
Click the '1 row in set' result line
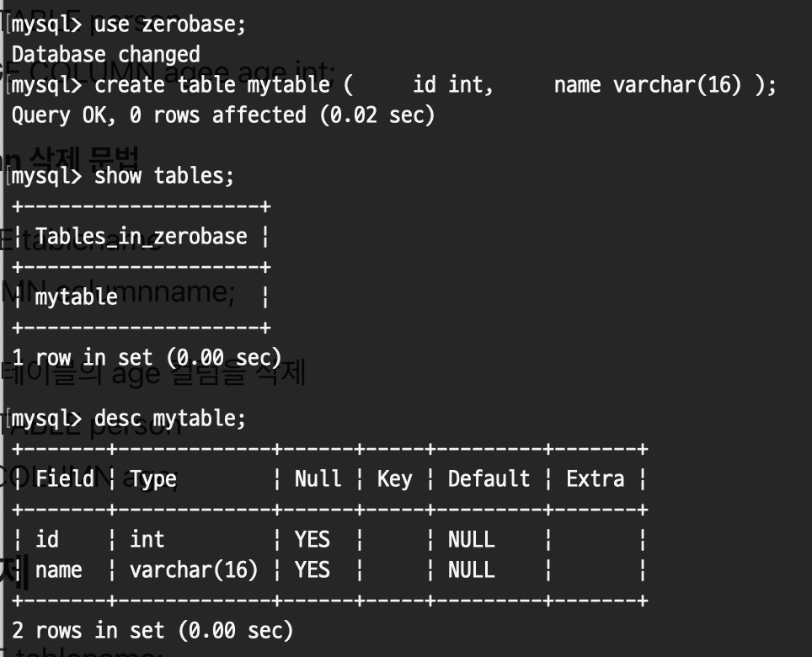pos(146,357)
